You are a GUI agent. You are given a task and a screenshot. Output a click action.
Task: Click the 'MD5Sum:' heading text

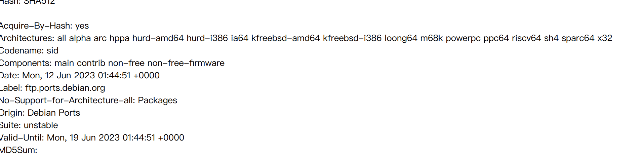18,150
